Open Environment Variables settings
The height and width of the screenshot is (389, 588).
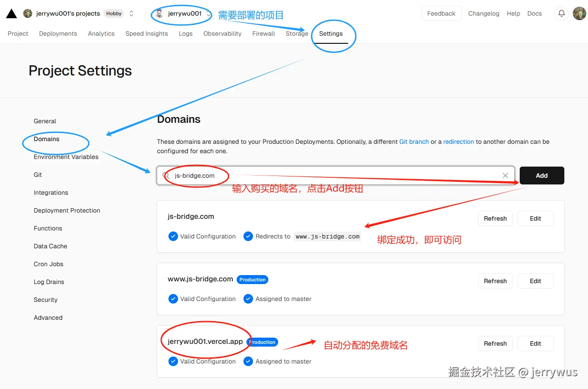tap(66, 157)
